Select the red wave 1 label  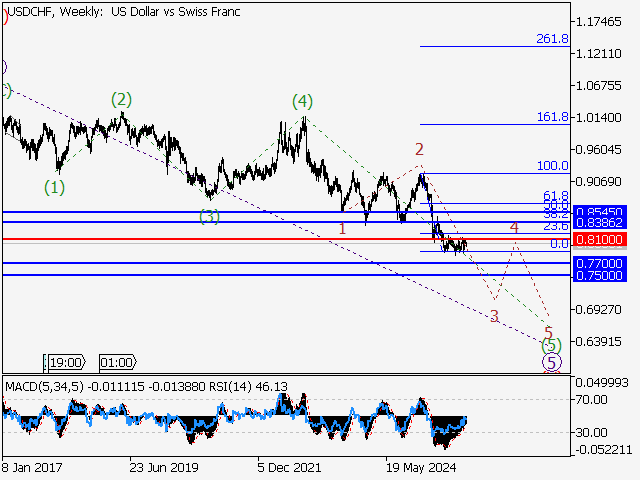(343, 229)
